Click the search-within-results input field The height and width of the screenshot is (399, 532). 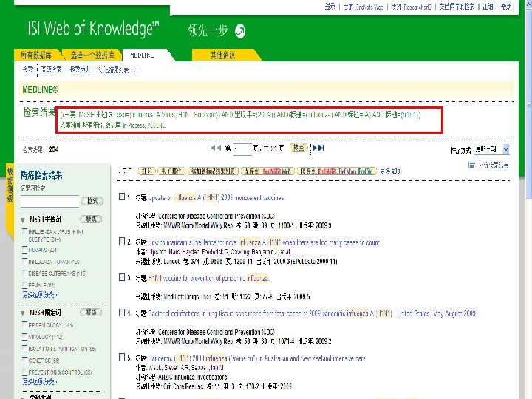pos(50,201)
